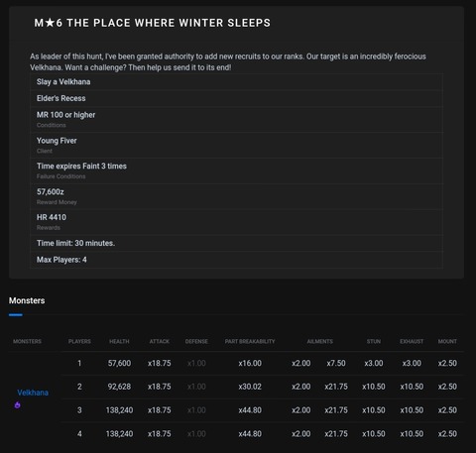Open the Velkhana monster link
Image resolution: width=476 pixels, height=453 pixels.
coord(33,393)
